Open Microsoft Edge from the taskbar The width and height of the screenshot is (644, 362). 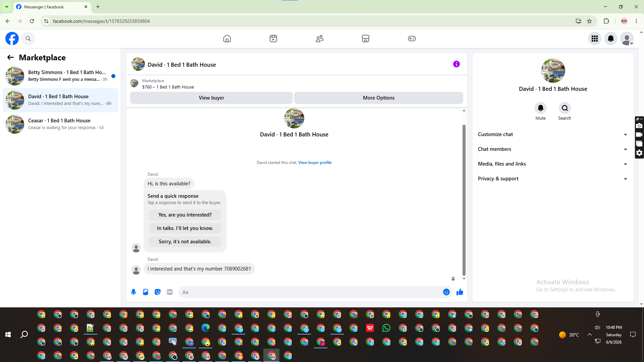tap(206, 328)
